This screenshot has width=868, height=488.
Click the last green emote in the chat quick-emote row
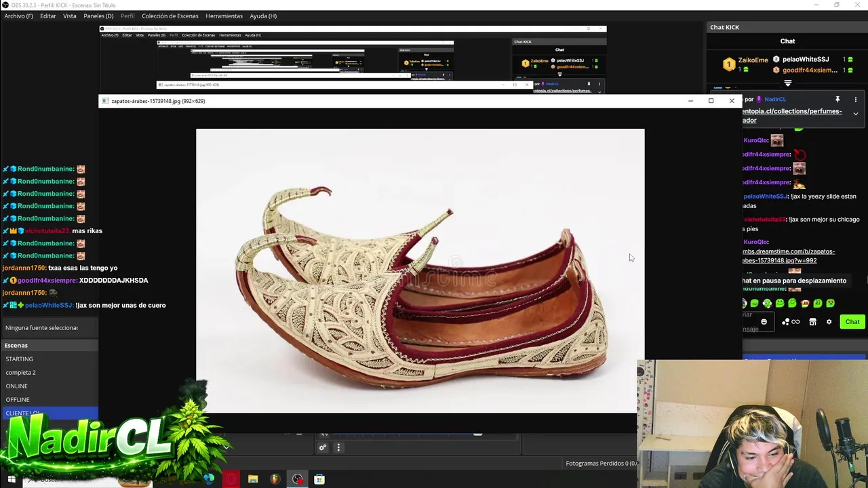point(830,303)
